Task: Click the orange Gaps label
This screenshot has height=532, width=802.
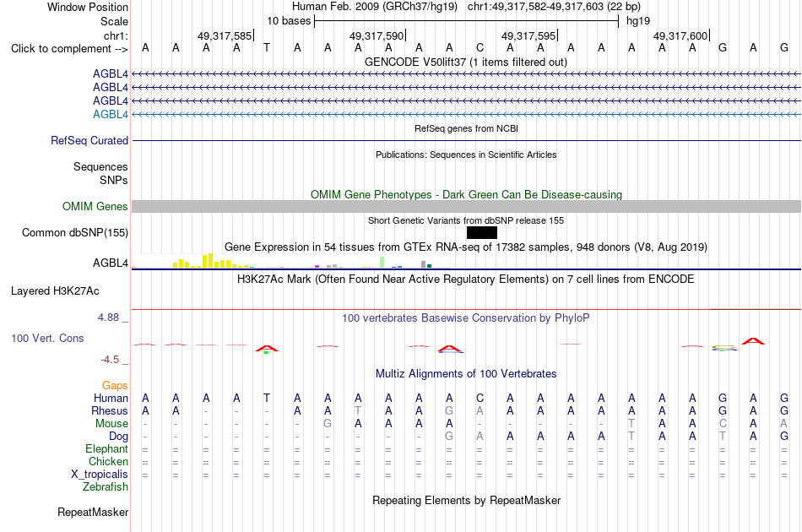Action: point(115,386)
